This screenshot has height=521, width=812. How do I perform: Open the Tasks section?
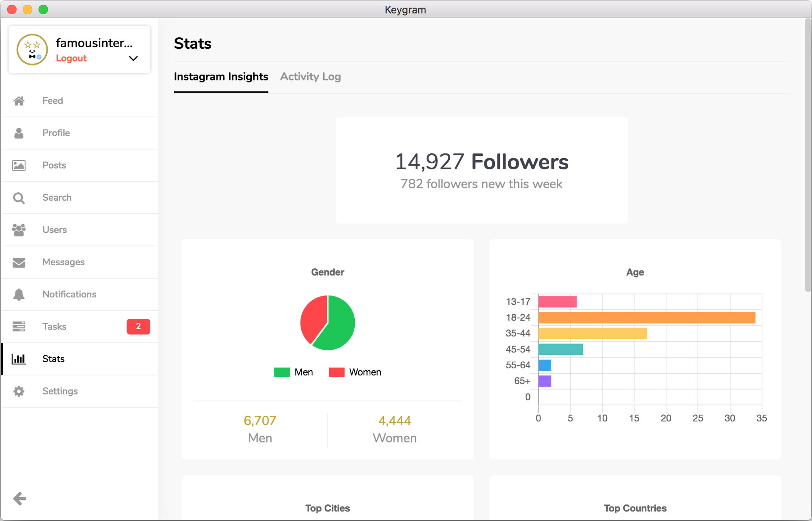point(80,327)
